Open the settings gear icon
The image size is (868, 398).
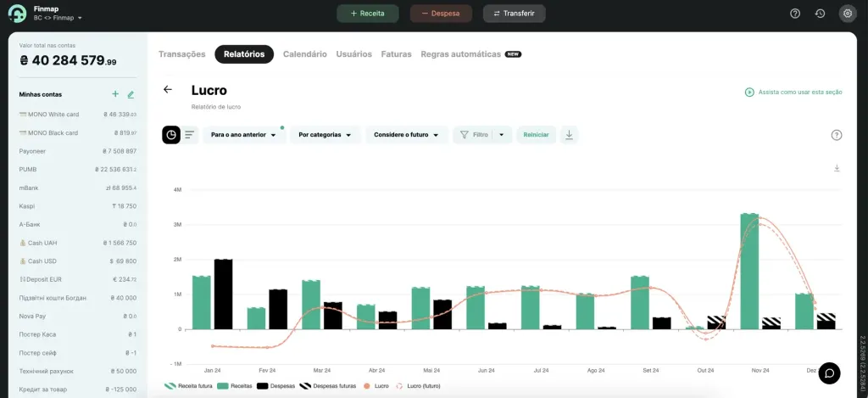pos(848,14)
